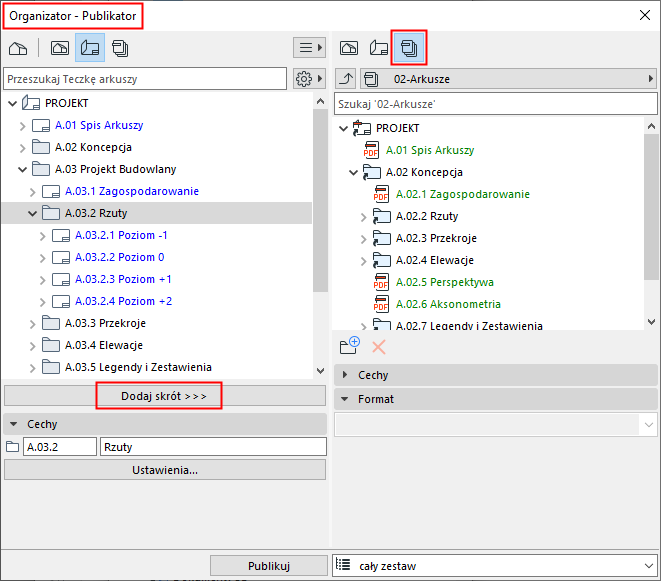The image size is (661, 581).
Task: Select Layout Book in left panel
Action: click(90, 48)
